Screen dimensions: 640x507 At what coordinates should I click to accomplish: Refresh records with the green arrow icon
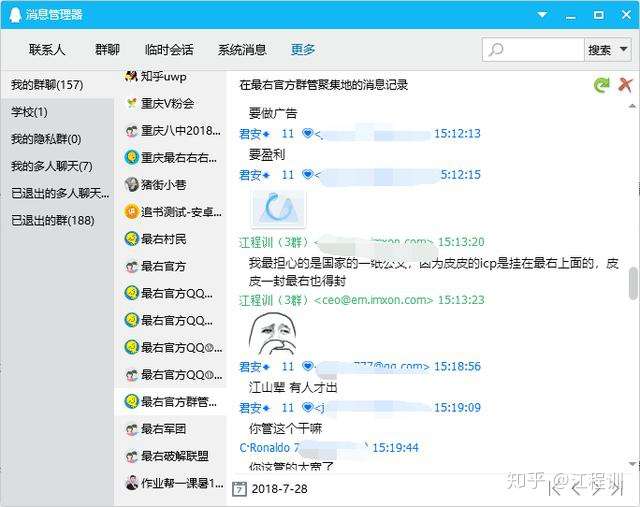(601, 85)
